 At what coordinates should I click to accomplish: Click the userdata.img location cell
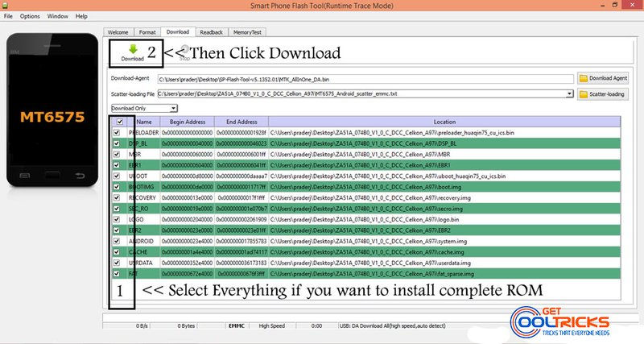point(444,263)
